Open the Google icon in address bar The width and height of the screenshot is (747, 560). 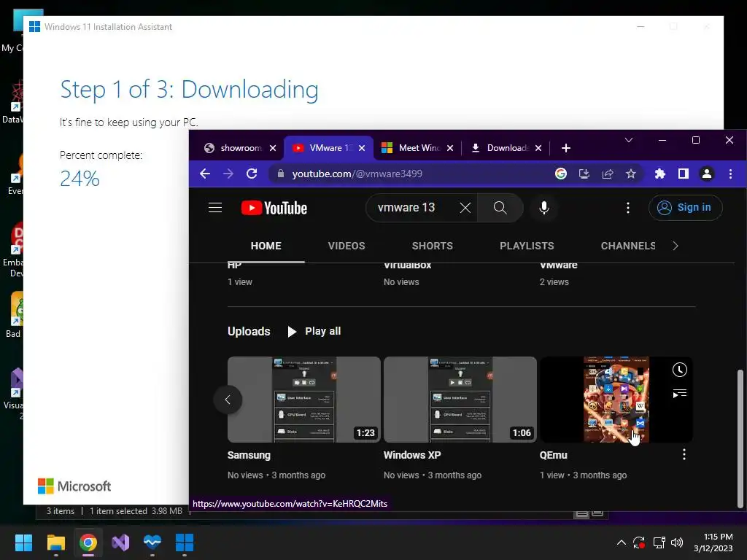tap(561, 174)
